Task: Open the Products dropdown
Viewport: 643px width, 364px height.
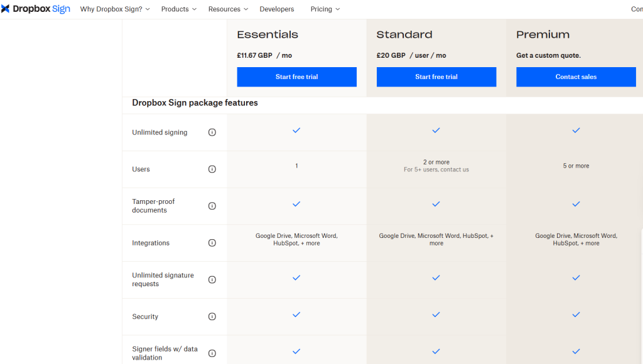Action: (x=178, y=9)
